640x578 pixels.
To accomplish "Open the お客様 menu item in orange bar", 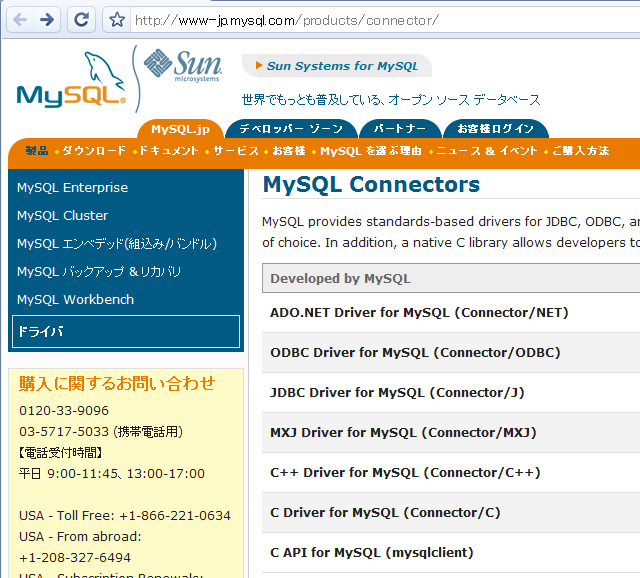I will tap(289, 151).
